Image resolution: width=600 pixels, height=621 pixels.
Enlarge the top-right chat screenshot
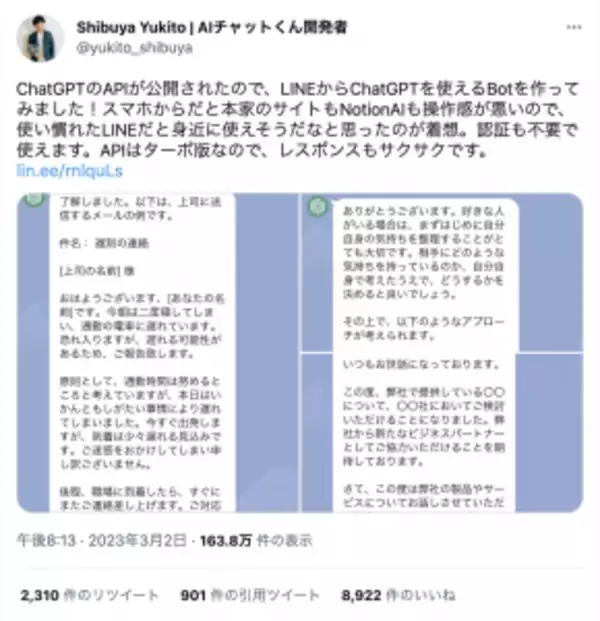(x=442, y=272)
